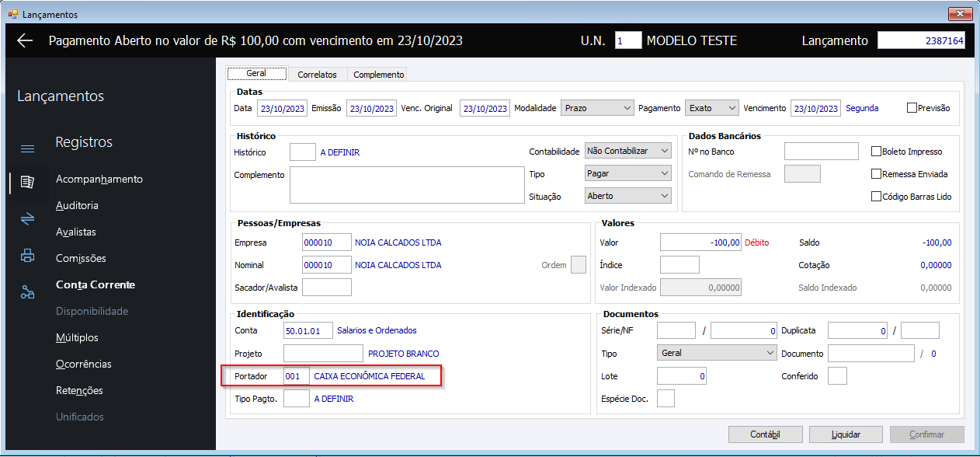Screen dimensions: 980x457
Task: Switch to the Complemento tab
Action: coord(378,75)
